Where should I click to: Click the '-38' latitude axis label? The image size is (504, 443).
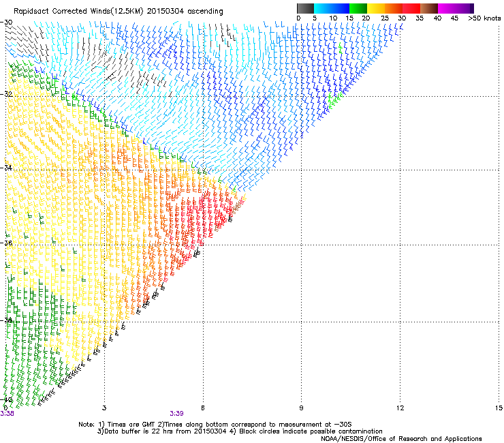pos(6,320)
